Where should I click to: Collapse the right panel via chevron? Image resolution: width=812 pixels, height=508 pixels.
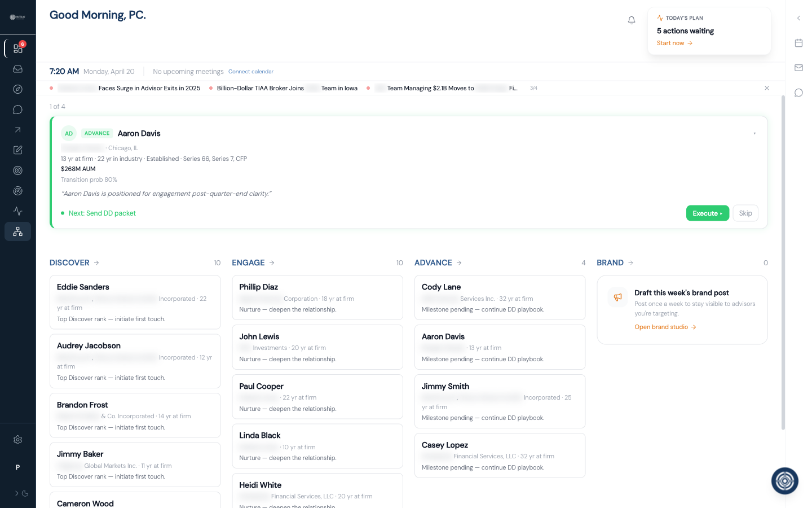click(798, 17)
